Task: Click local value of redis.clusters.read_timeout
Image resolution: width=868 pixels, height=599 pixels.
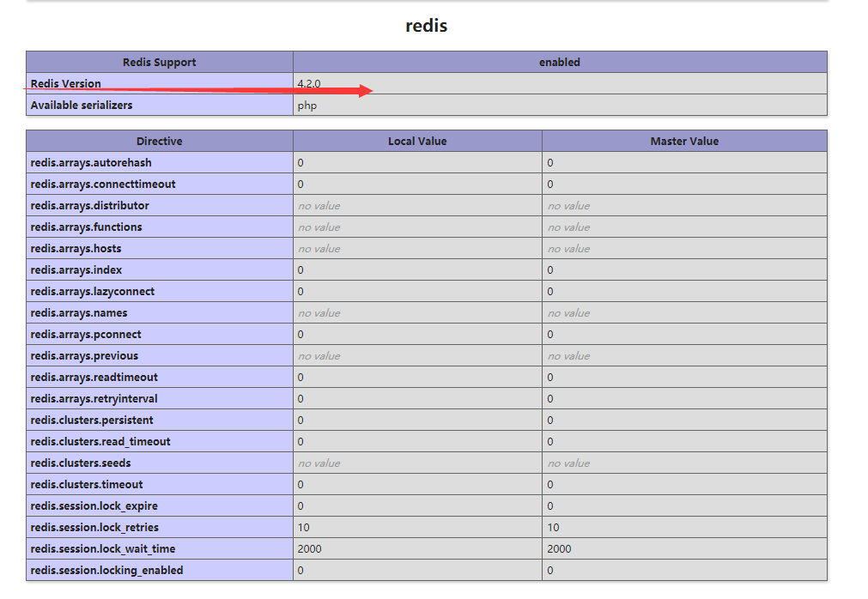Action: tap(300, 442)
